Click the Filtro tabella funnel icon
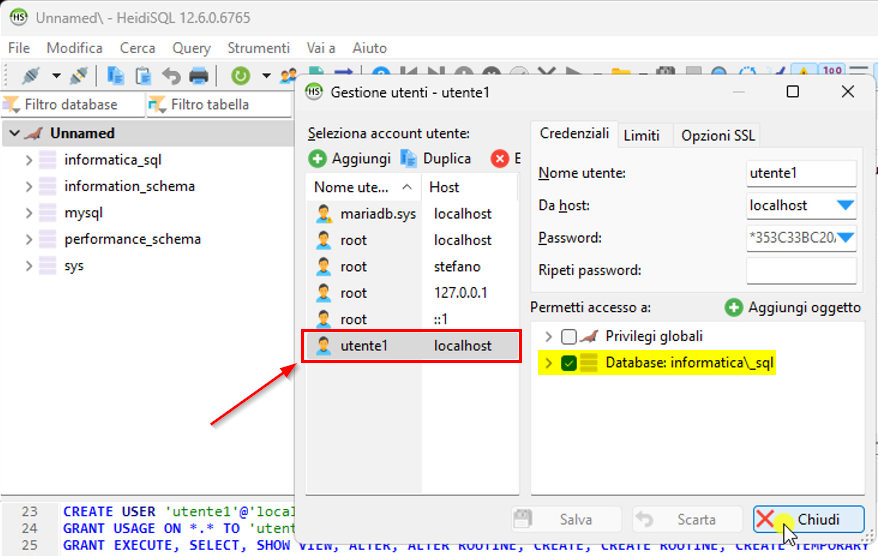The height and width of the screenshot is (556, 878). pyautogui.click(x=157, y=104)
